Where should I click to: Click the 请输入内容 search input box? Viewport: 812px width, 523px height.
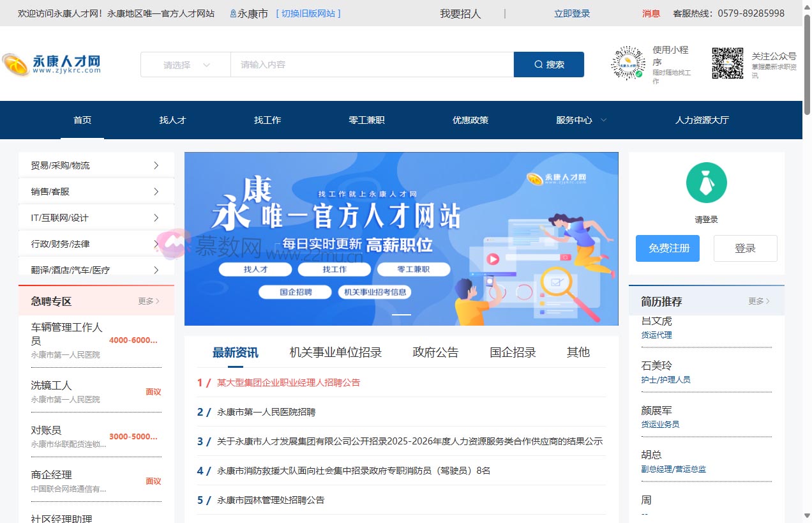click(x=371, y=64)
